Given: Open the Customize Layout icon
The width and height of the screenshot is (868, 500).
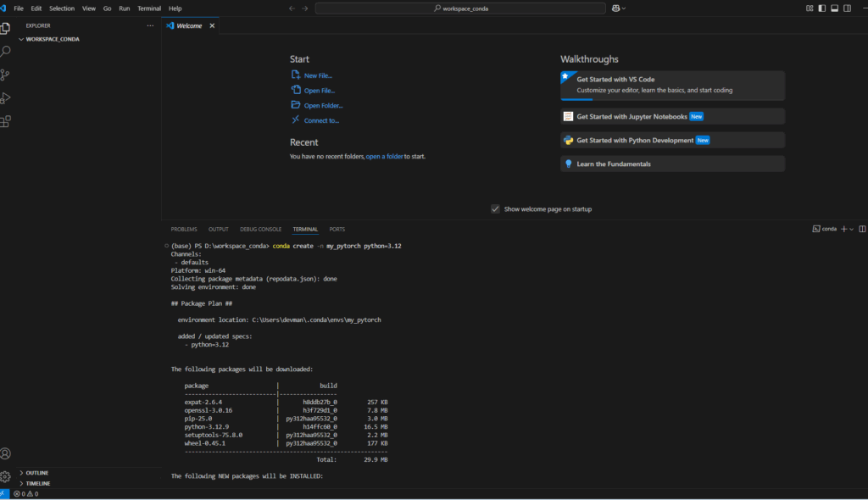Looking at the screenshot, I should click(x=810, y=8).
